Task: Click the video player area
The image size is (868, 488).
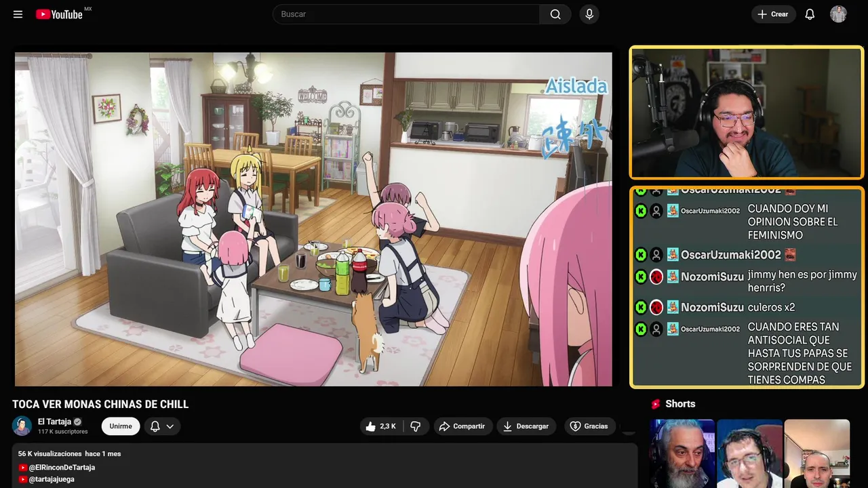Action: coord(313,219)
